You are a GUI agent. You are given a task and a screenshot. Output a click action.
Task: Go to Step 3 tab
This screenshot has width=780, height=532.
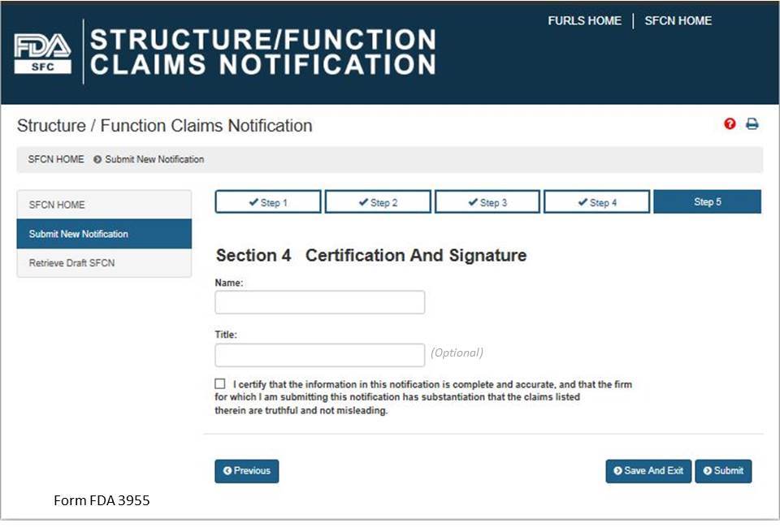coord(487,202)
